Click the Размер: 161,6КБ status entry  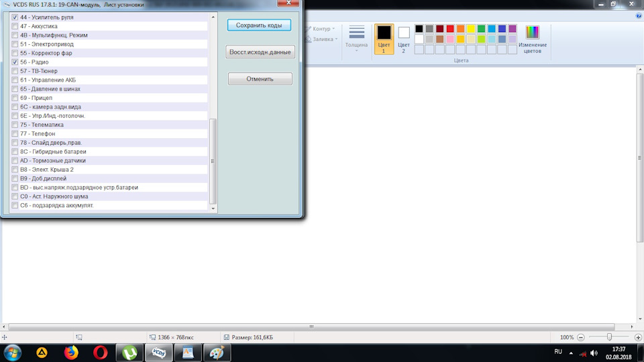pyautogui.click(x=248, y=337)
